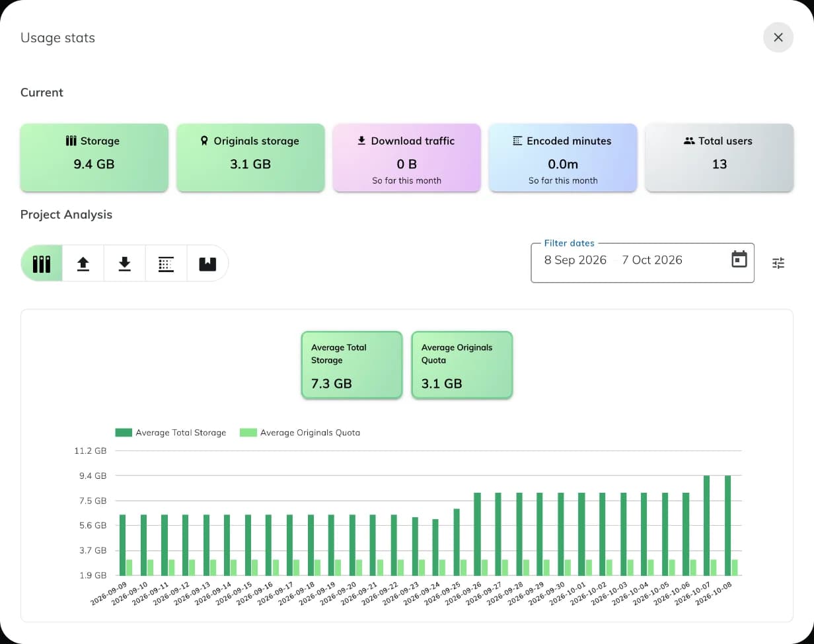Image resolution: width=814 pixels, height=644 pixels.
Task: Click the Originals storage card
Action: [x=250, y=158]
